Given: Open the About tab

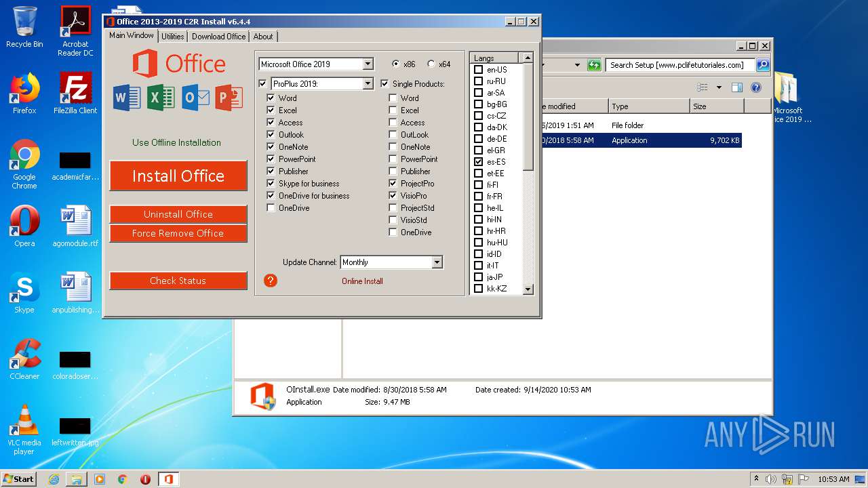Looking at the screenshot, I should [x=263, y=37].
